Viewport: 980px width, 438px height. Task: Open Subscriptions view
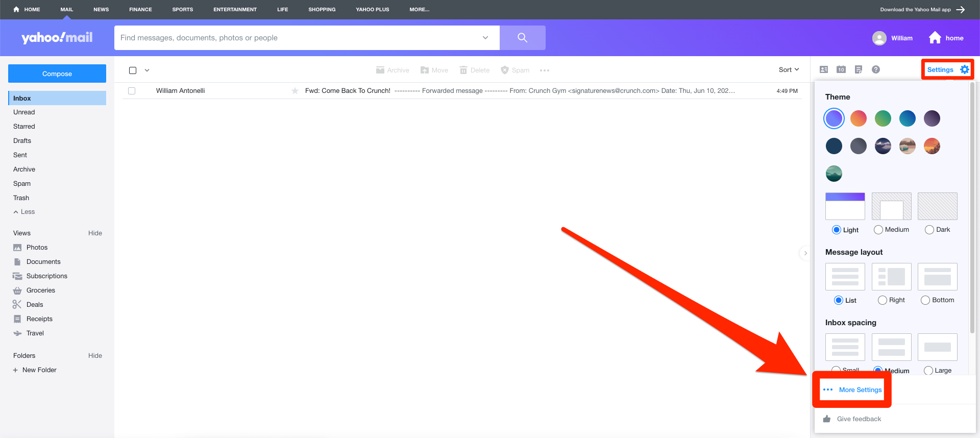46,276
